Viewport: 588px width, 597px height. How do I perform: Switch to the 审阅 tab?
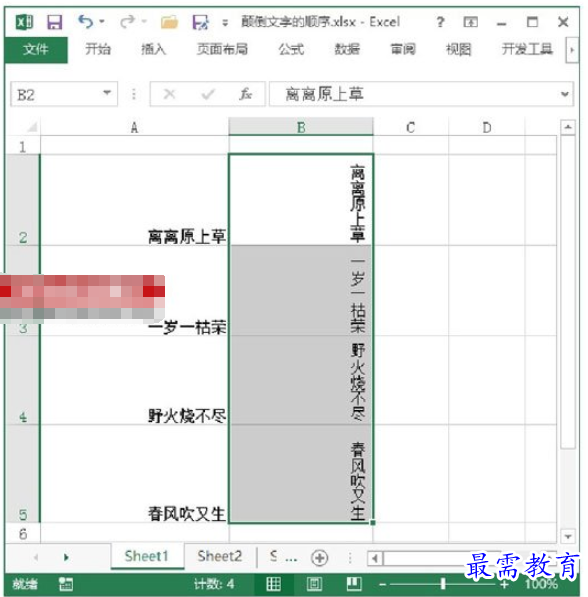coord(403,49)
